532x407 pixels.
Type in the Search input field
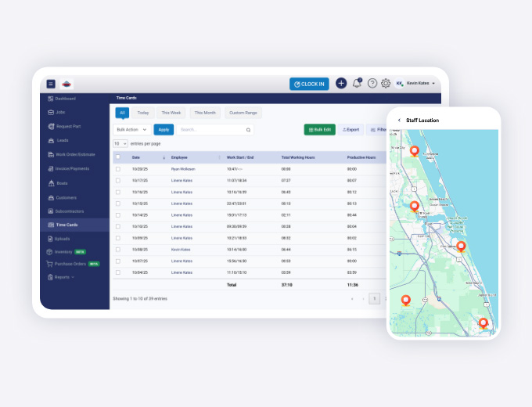click(x=210, y=130)
